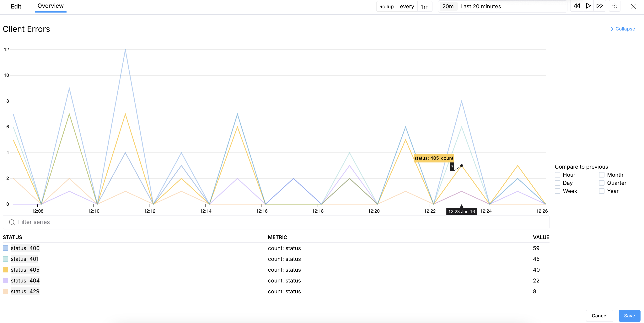This screenshot has height=323, width=644.
Task: Open the Last 20 minutes time picker
Action: click(480, 7)
